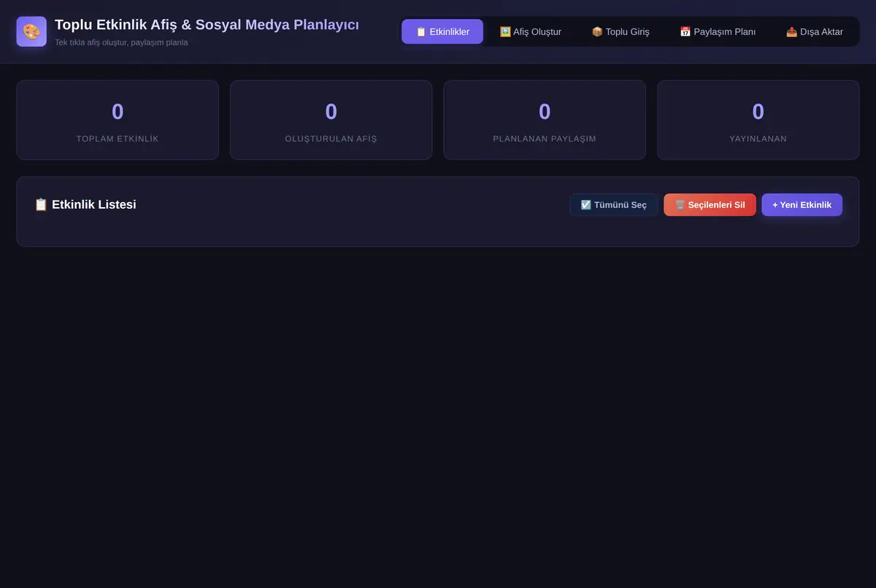Switch to the Etkinlikler tab

[x=442, y=31]
